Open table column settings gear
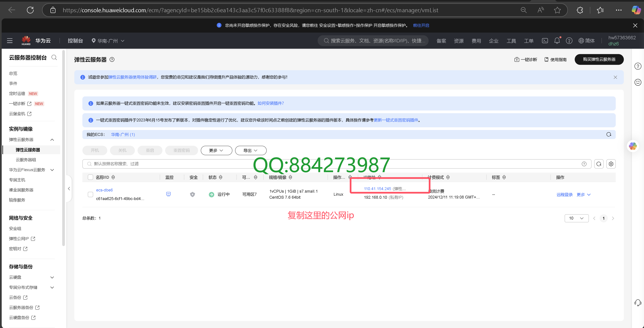 coord(611,164)
